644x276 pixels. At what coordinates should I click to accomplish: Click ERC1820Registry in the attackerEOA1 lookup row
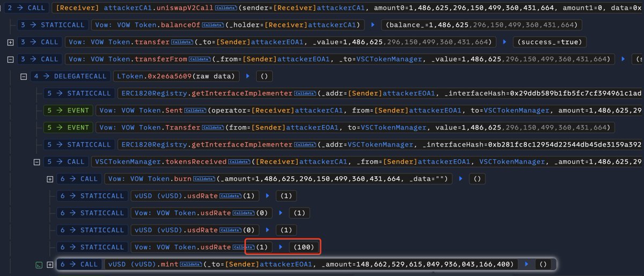151,94
